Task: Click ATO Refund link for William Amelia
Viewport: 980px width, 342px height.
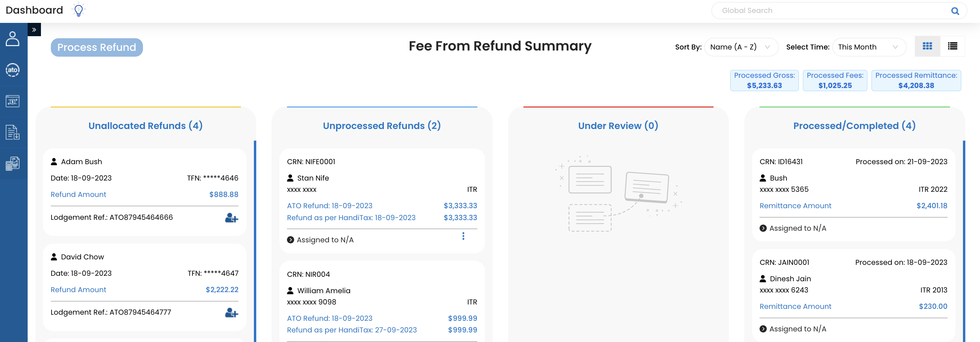Action: 330,318
